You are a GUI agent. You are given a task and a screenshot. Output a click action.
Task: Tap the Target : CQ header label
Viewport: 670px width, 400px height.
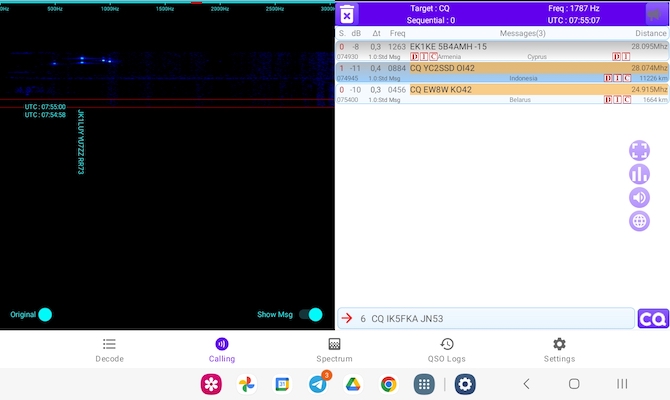click(x=429, y=8)
